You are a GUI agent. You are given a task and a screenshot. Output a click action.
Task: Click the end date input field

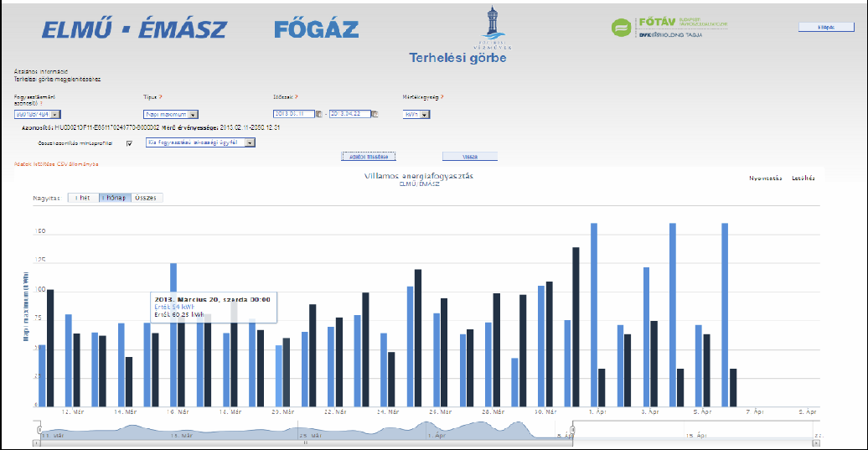(x=350, y=114)
